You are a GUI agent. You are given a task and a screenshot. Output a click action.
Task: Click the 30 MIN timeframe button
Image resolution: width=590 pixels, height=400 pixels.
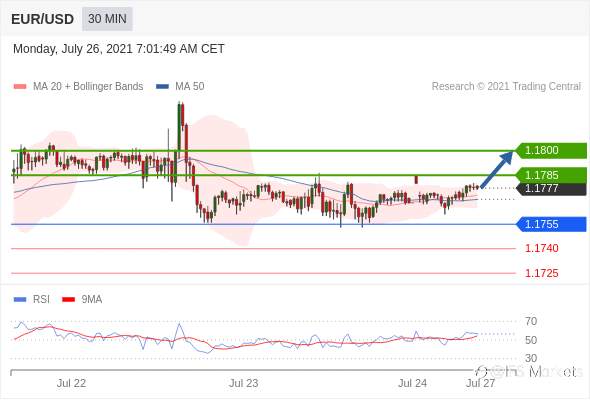click(x=107, y=19)
